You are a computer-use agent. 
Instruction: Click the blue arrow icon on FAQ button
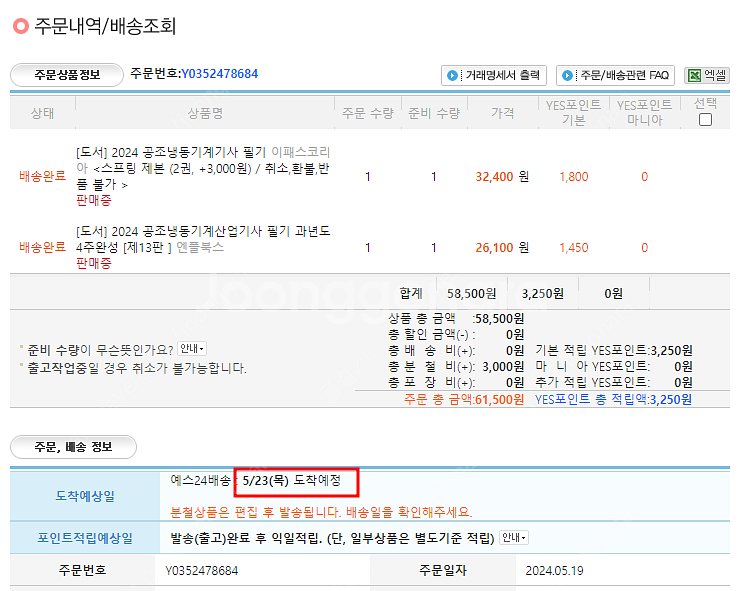point(567,76)
